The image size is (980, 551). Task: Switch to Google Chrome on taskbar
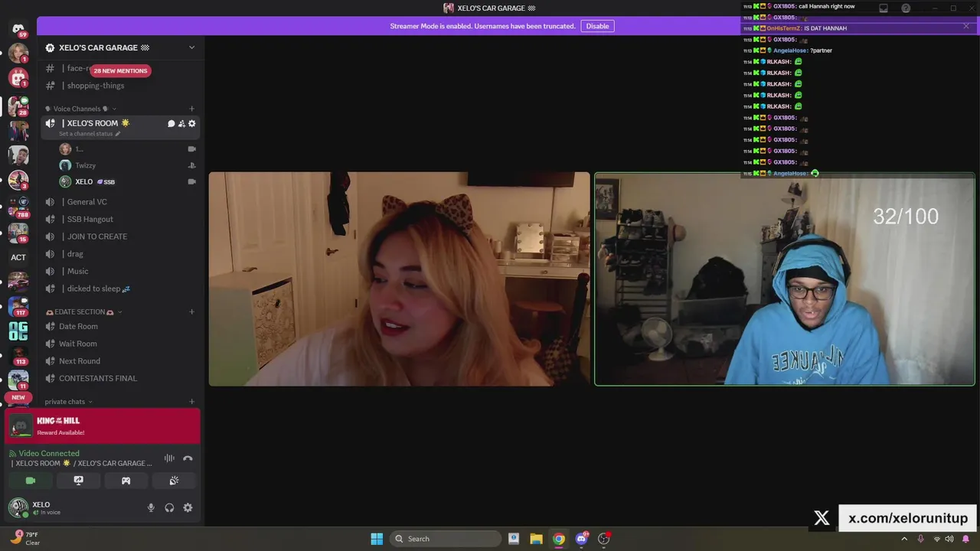(x=559, y=539)
